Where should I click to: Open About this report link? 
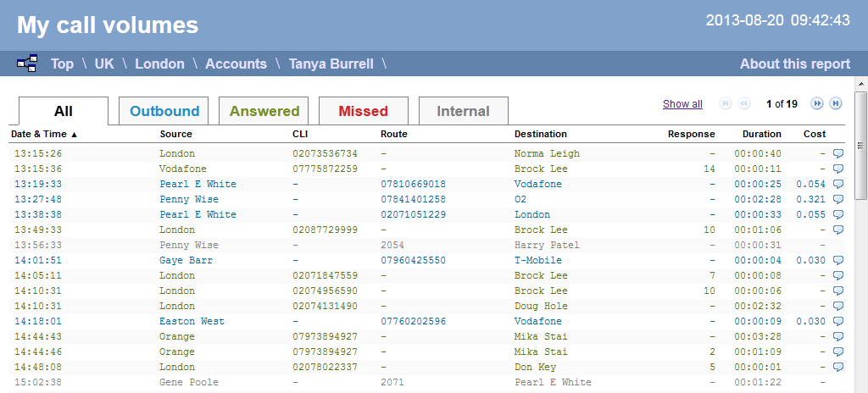(x=794, y=64)
